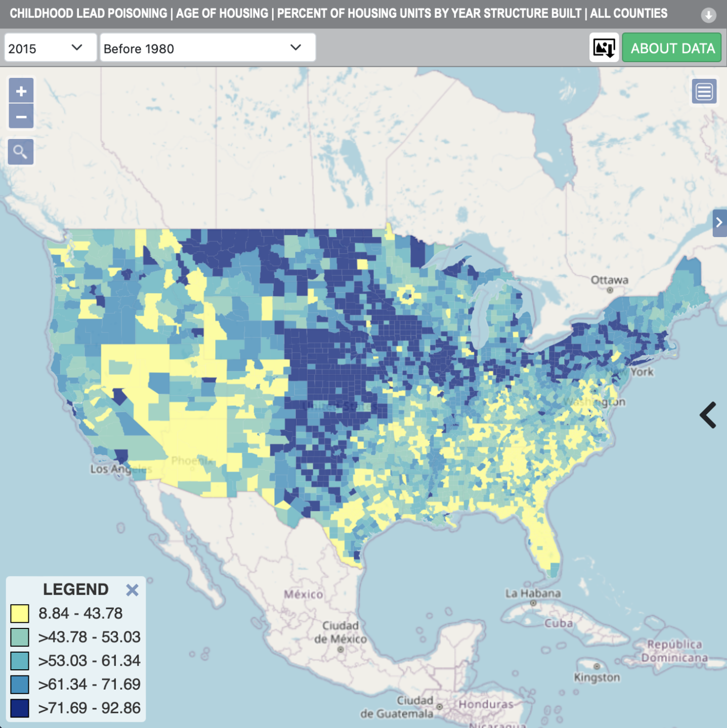Screen dimensions: 727x728
Task: Click the export map image icon
Action: [604, 48]
